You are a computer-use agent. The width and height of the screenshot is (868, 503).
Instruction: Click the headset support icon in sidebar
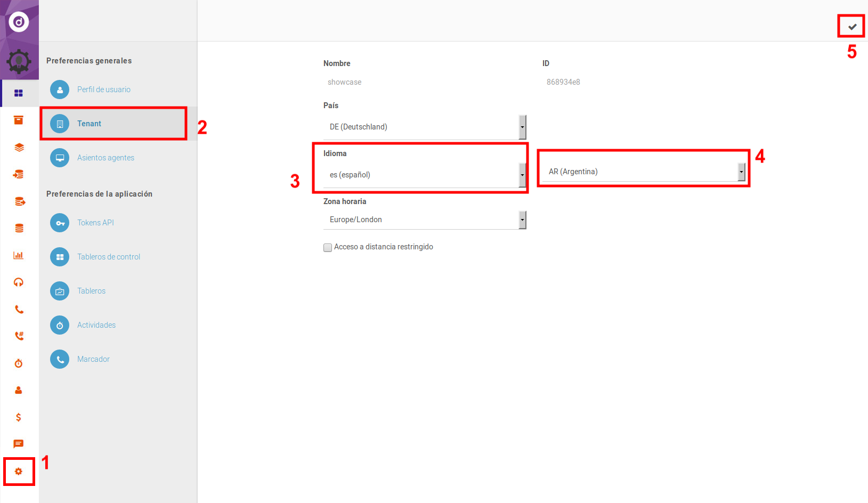click(19, 282)
